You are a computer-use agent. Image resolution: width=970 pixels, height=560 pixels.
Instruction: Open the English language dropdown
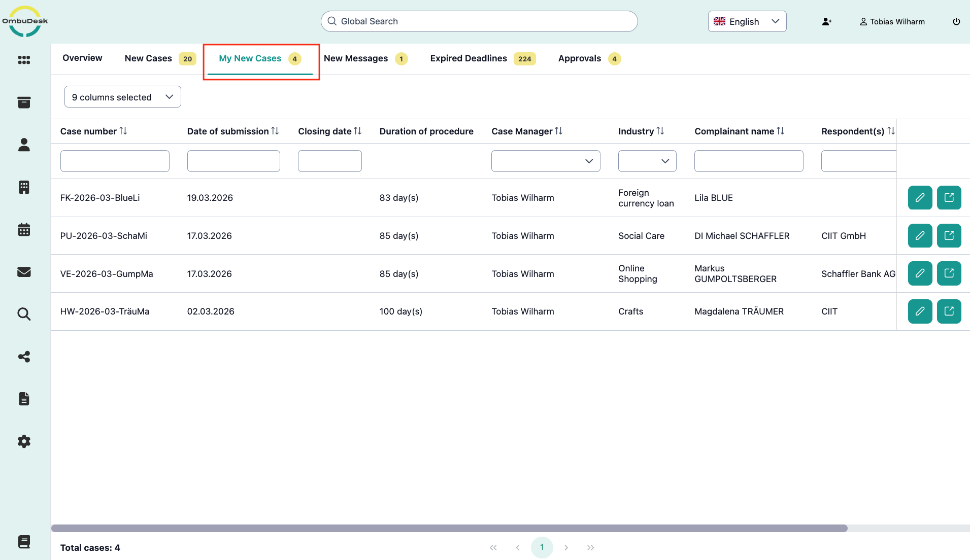click(x=747, y=21)
